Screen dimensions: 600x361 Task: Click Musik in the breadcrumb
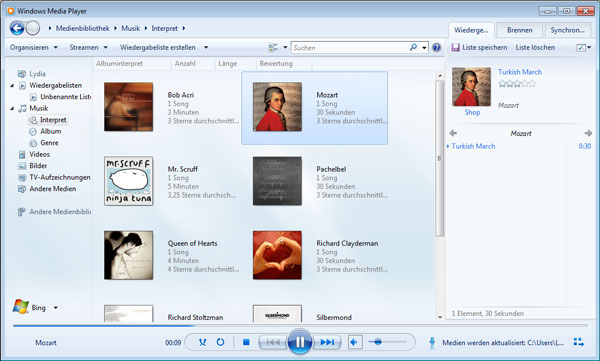pyautogui.click(x=130, y=28)
